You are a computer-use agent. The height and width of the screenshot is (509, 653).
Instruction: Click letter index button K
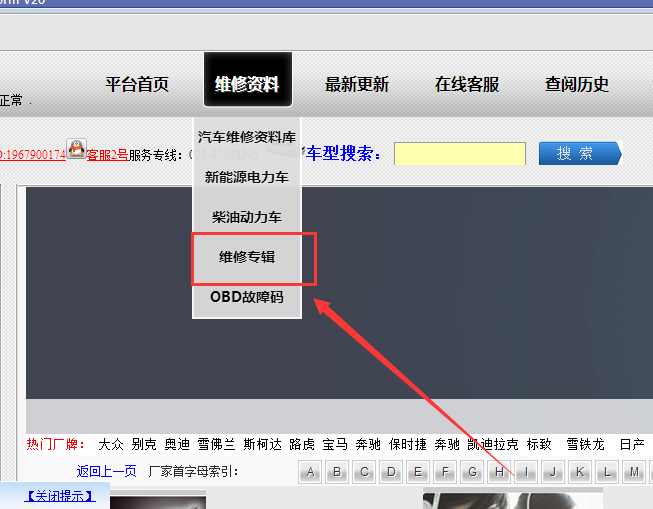pyautogui.click(x=580, y=472)
